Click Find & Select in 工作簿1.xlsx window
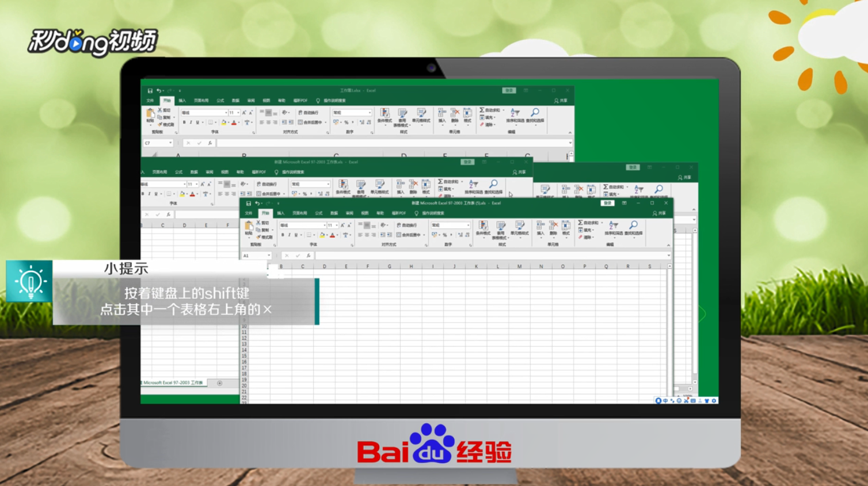This screenshot has width=868, height=486. click(x=535, y=116)
